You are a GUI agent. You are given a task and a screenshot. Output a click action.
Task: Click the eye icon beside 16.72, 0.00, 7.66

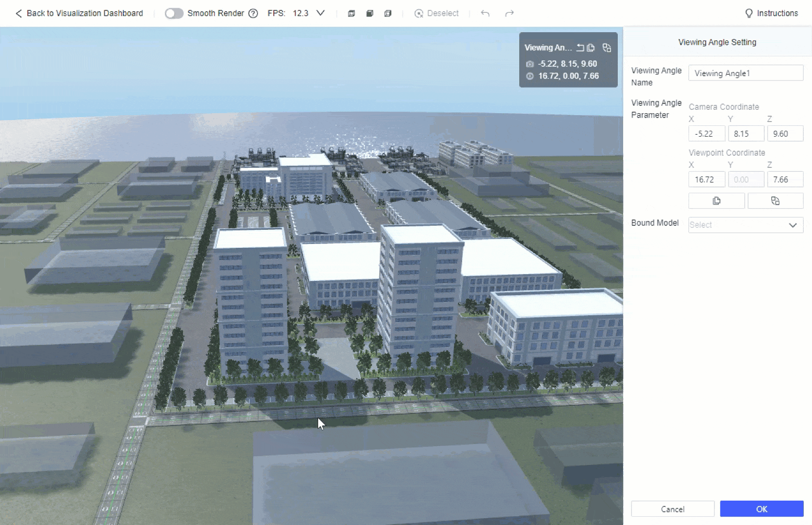[530, 76]
